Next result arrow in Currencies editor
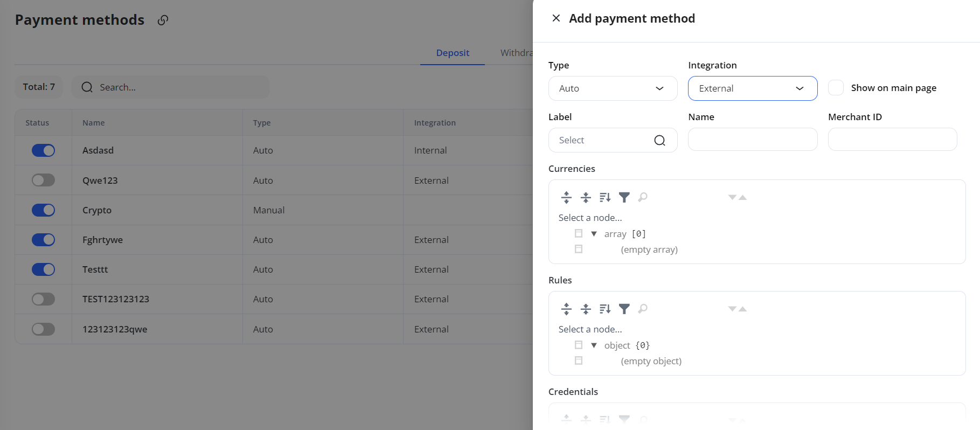Viewport: 980px width, 430px height. click(x=732, y=197)
